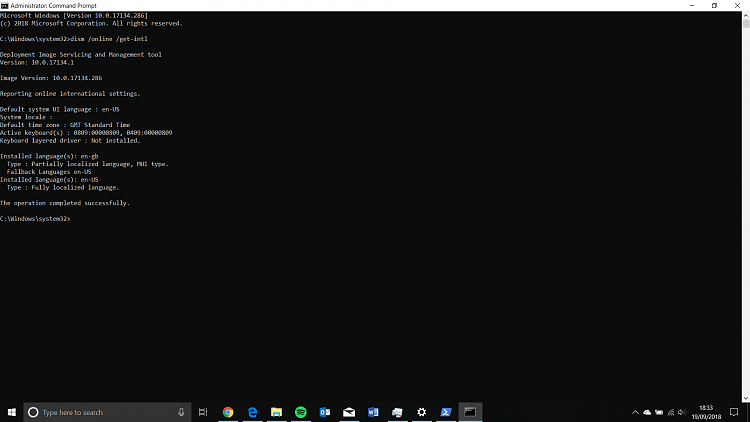Click the 'dism /online /get-intl' command text
The image size is (750, 422).
tap(109, 39)
